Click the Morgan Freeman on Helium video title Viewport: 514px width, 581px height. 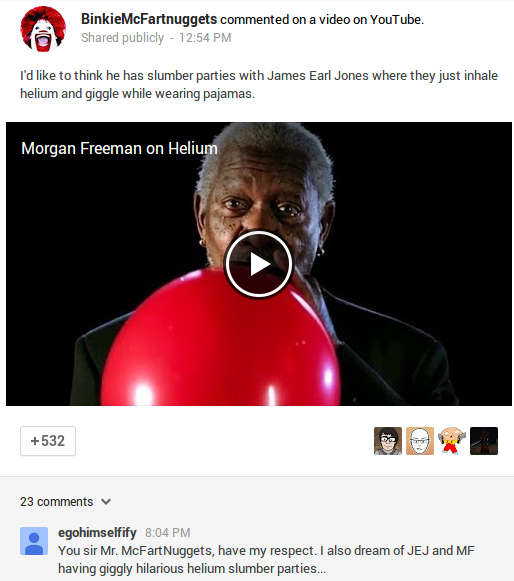click(x=119, y=149)
